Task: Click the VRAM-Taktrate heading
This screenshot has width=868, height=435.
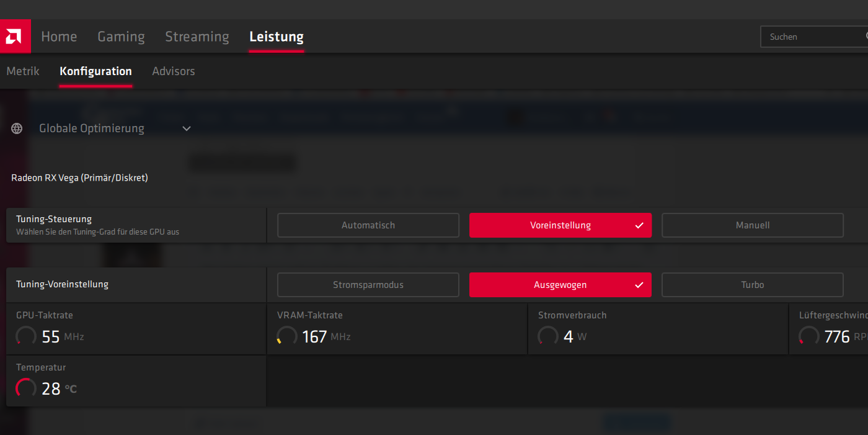Action: 310,315
